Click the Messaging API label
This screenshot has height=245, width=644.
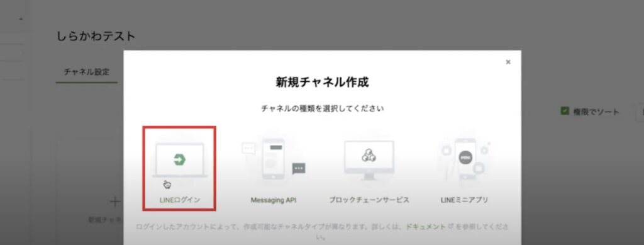tap(274, 201)
